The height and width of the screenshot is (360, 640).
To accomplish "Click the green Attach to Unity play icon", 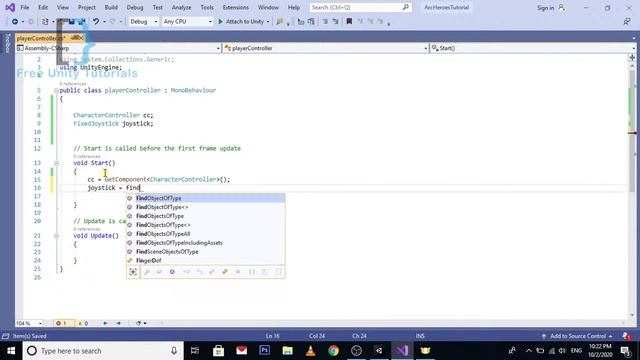I will tap(220, 22).
